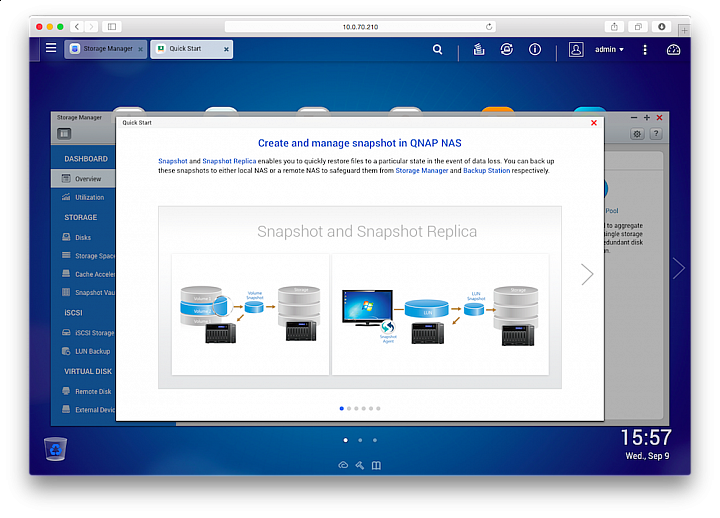Open External Device in the sidebar
This screenshot has width=720, height=518.
(83, 410)
